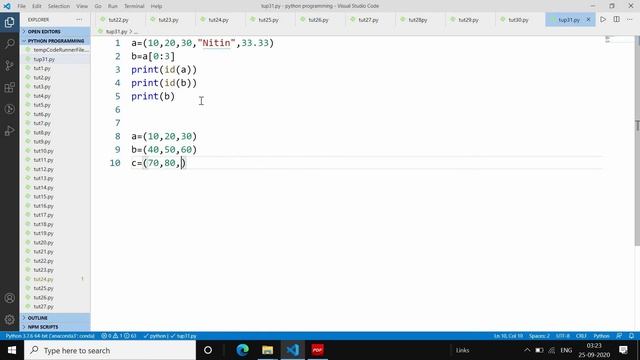Viewport: 640px width, 360px height.
Task: Open the Selection menu
Action: pos(59,6)
